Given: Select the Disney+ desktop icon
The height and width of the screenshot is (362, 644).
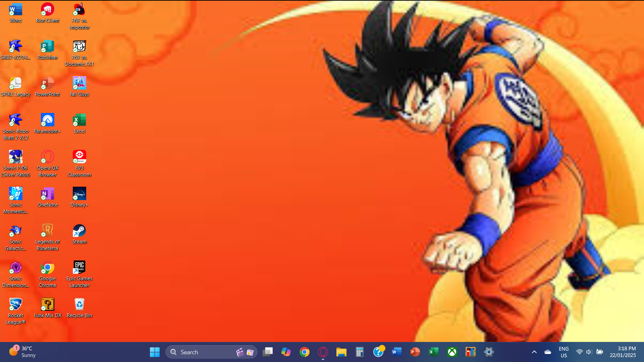Looking at the screenshot, I should point(79,198).
